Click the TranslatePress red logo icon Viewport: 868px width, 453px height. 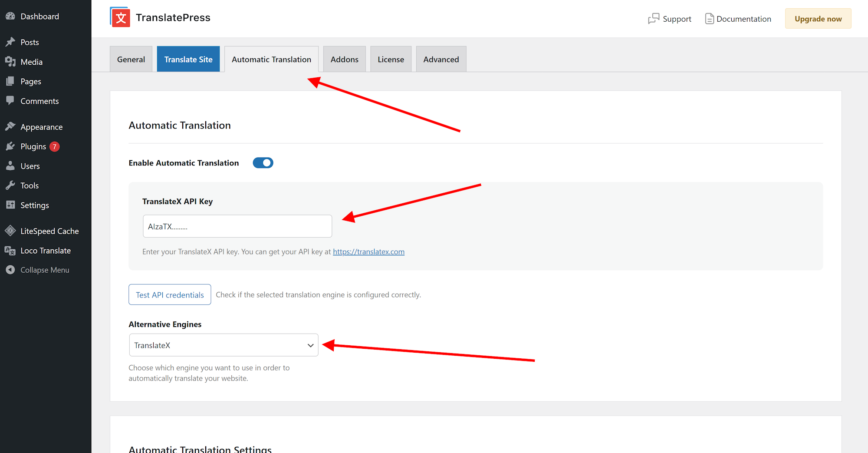[x=120, y=17]
